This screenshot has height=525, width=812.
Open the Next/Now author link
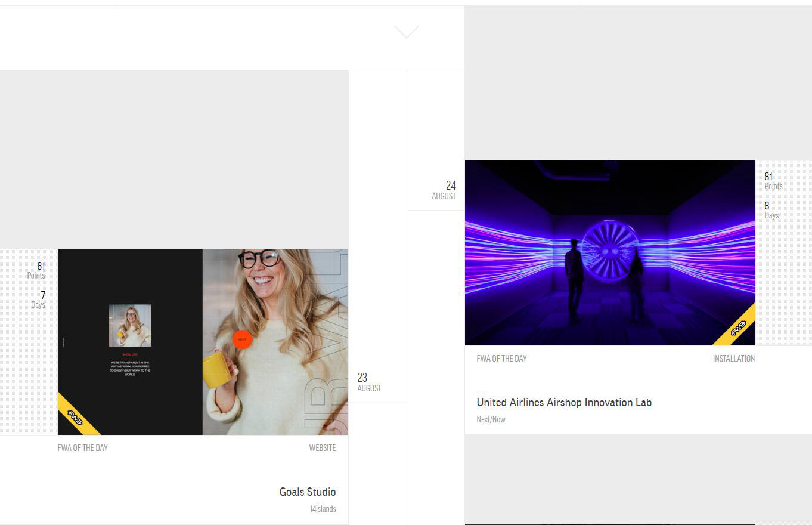coord(491,419)
